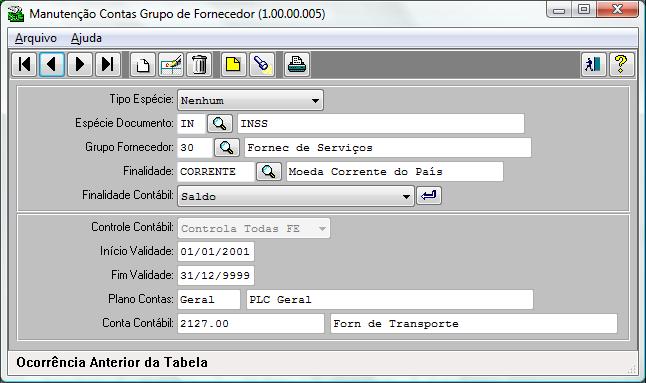The width and height of the screenshot is (646, 383).
Task: Minimize the Manutenção Contas window
Action: 559,10
